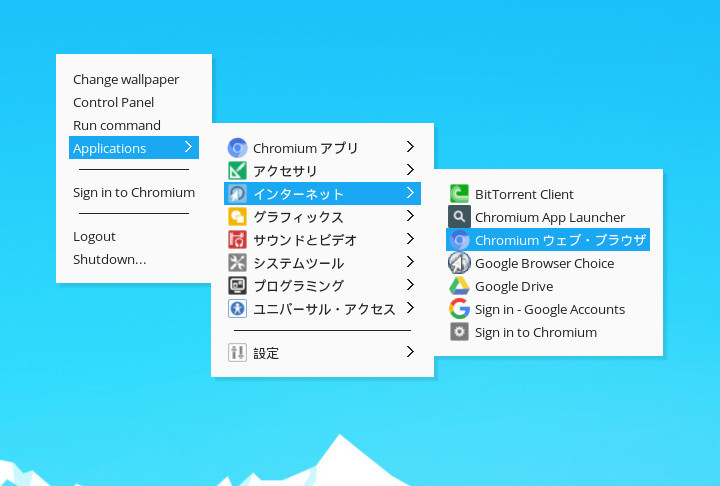Image resolution: width=720 pixels, height=486 pixels.
Task: Open the アクセサリ category label
Action: pos(285,171)
